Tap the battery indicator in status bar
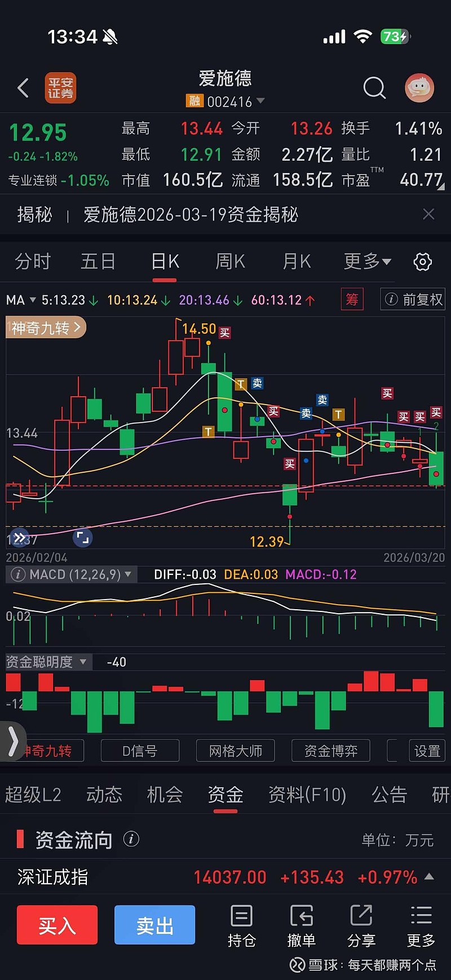Screen dimensions: 451x980 (x=396, y=37)
